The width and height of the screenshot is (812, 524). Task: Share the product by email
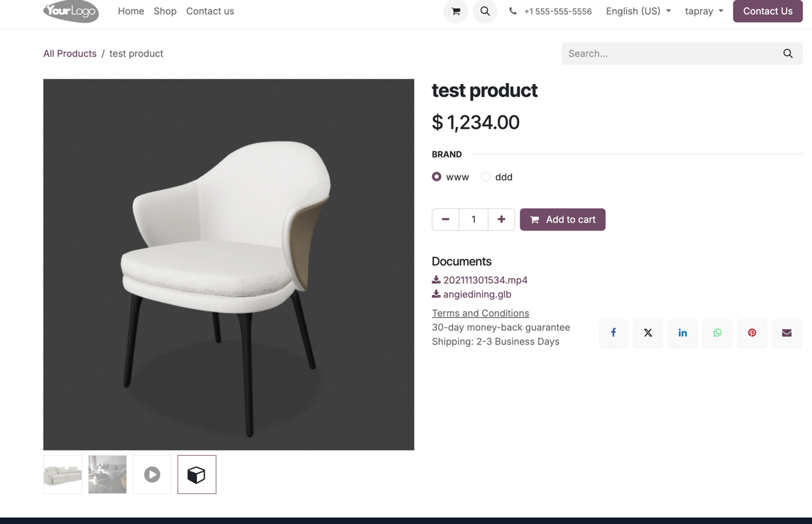787,333
